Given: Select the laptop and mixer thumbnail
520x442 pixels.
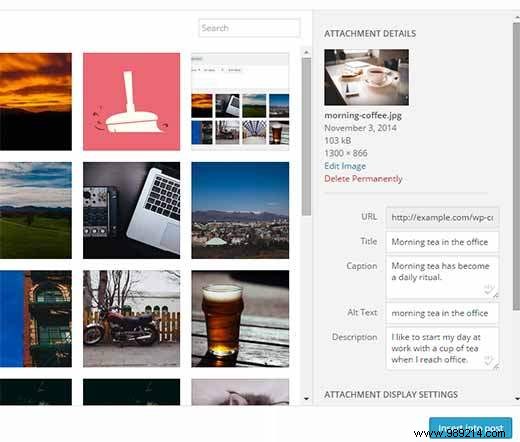Looking at the screenshot, I should pyautogui.click(x=132, y=210).
